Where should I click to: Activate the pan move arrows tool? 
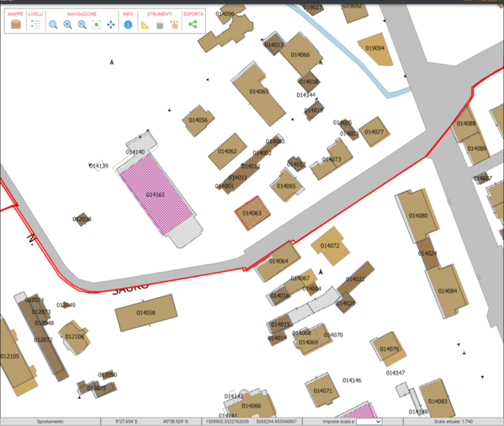point(111,24)
